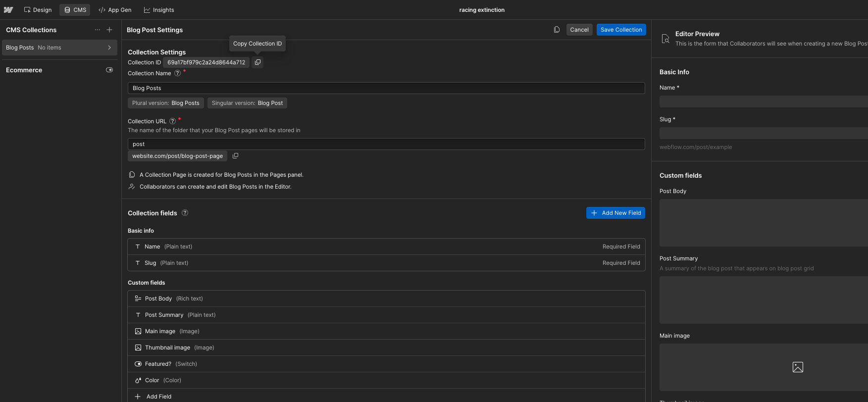Click the preview Post Summary text area
The width and height of the screenshot is (868, 402).
(x=764, y=300)
